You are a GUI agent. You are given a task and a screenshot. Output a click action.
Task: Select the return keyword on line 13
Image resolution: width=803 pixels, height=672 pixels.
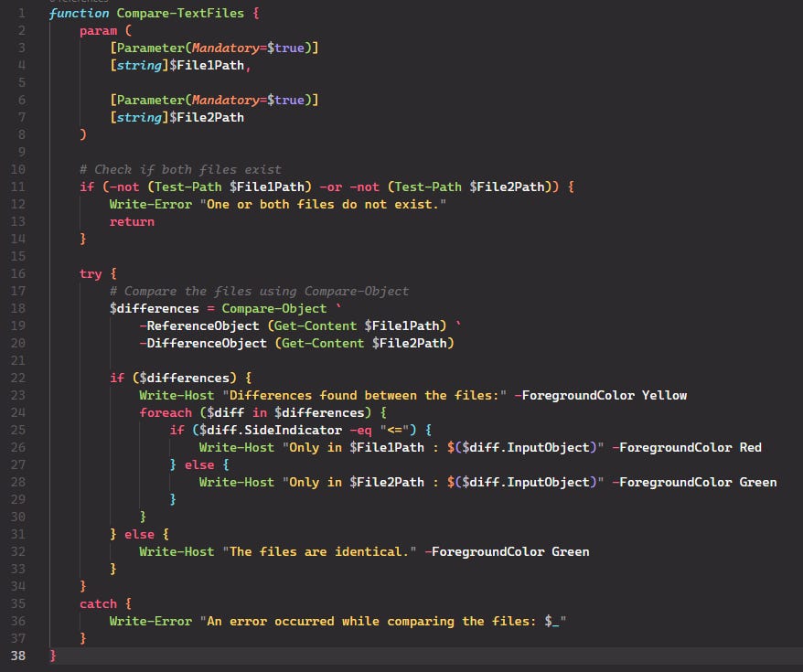coord(132,221)
